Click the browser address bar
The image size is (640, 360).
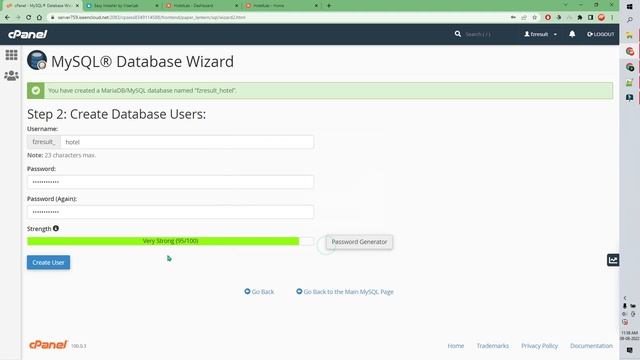(278, 18)
